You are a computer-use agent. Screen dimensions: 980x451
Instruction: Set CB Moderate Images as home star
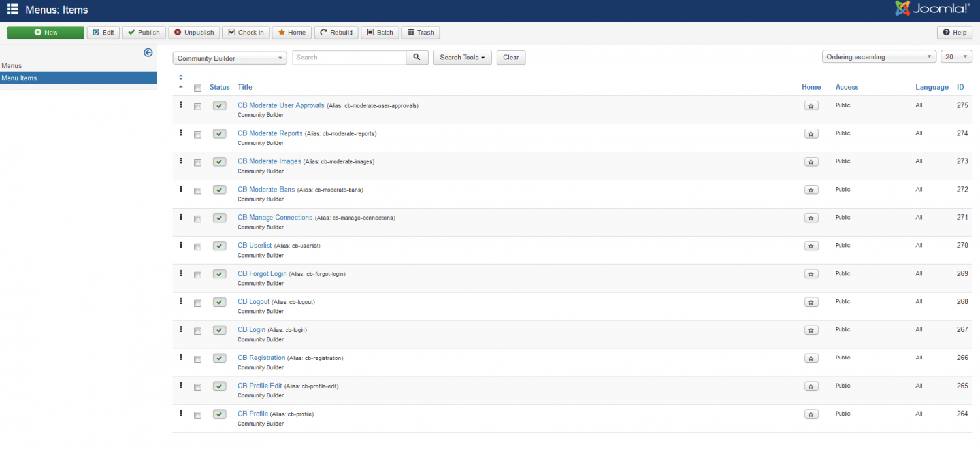811,162
